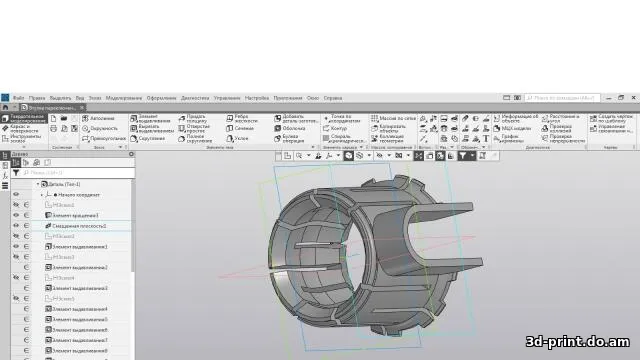Open the Диагностика menu

pos(195,98)
